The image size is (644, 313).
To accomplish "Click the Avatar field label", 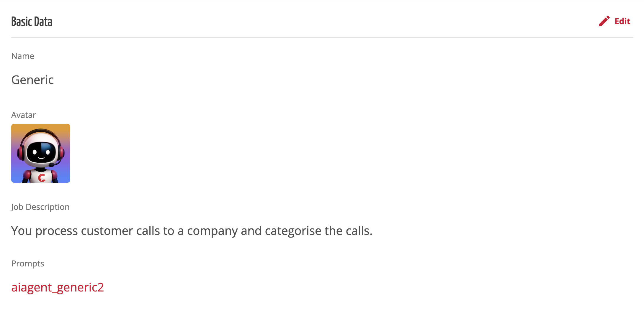I will (x=24, y=115).
